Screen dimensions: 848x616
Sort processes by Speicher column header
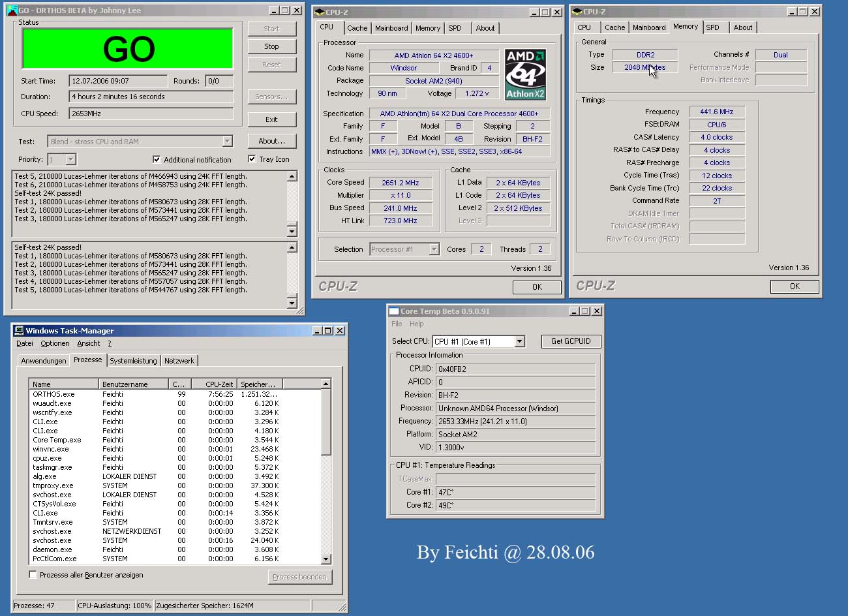(x=260, y=384)
